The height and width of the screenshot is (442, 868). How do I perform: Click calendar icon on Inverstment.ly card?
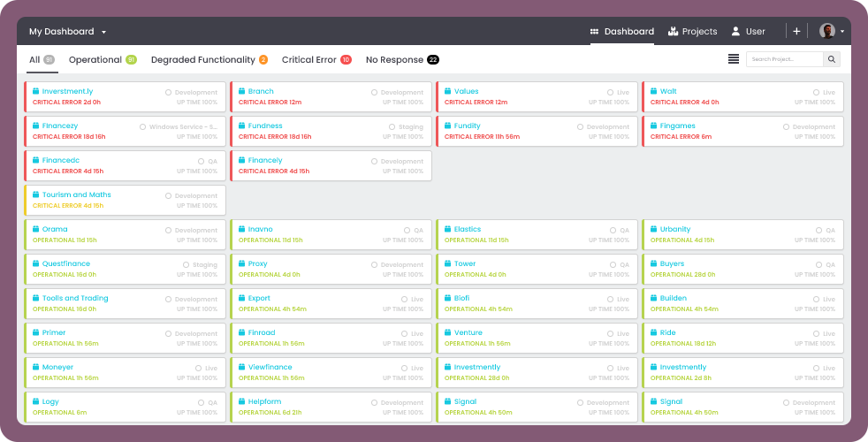tap(36, 91)
